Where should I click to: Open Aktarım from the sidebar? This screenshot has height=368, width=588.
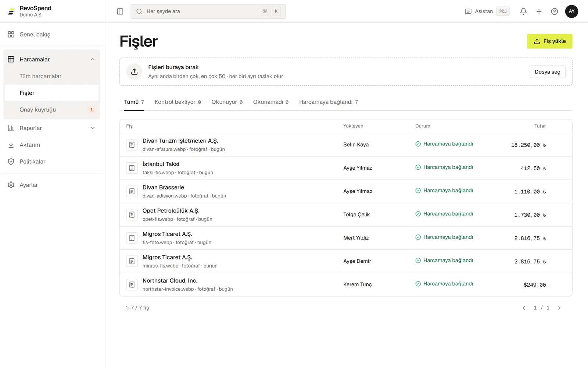[52, 145]
